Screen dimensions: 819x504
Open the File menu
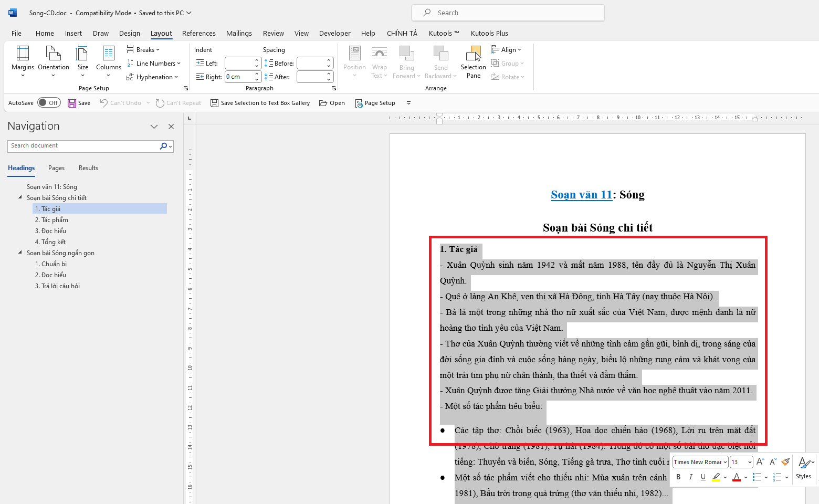(17, 33)
